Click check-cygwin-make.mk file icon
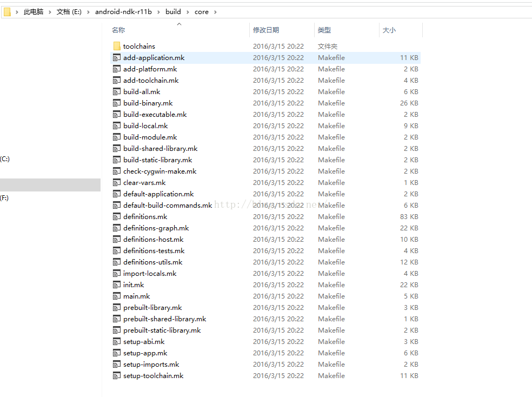This screenshot has height=397, width=532. pyautogui.click(x=117, y=171)
